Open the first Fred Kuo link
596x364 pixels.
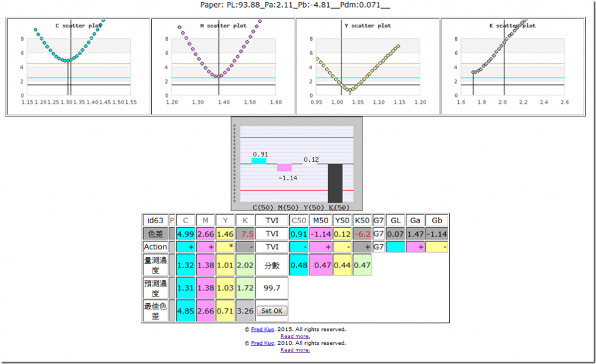pos(262,330)
